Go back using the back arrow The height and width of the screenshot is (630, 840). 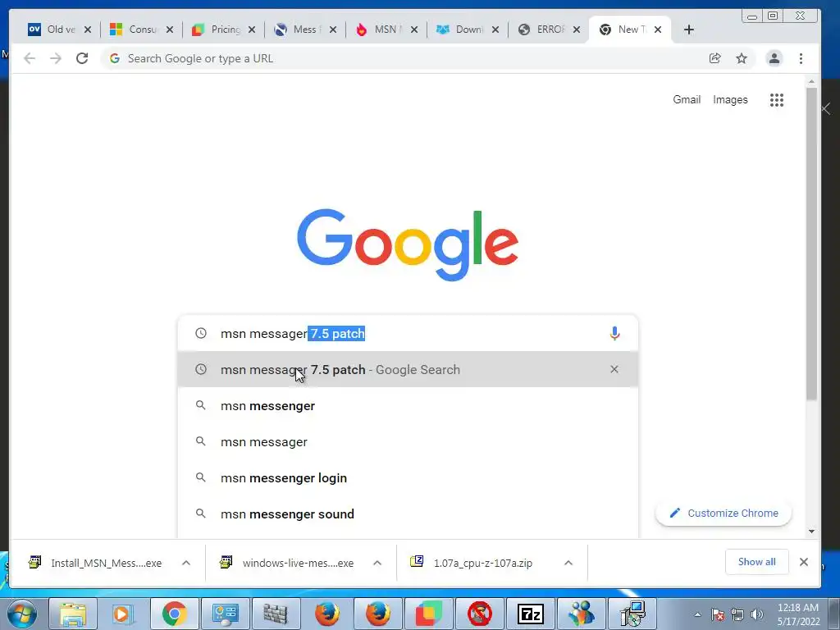point(30,58)
